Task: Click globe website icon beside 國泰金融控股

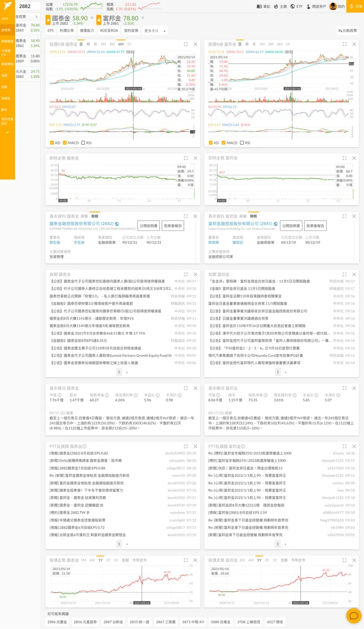Action: tap(117, 224)
